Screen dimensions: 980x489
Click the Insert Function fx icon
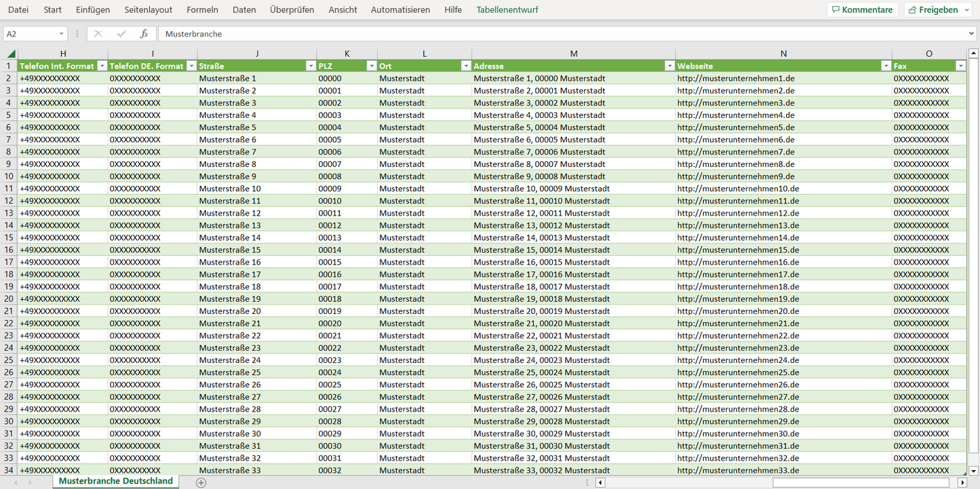(x=144, y=34)
